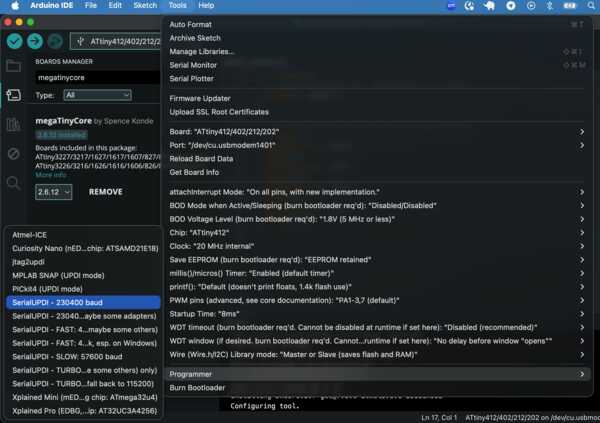Open the Sketch menu

(145, 5)
